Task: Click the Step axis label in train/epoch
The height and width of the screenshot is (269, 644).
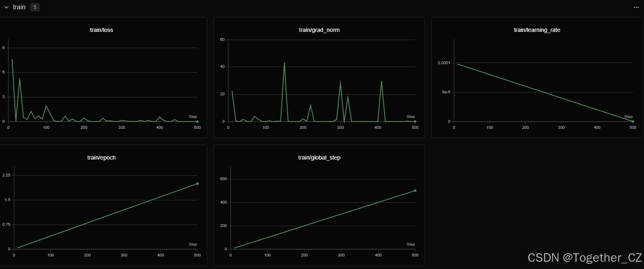Action: point(193,244)
